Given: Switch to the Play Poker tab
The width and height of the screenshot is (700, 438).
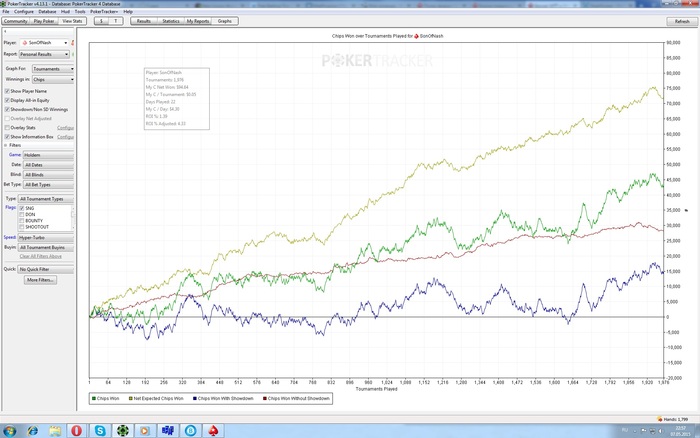Looking at the screenshot, I should pyautogui.click(x=44, y=21).
